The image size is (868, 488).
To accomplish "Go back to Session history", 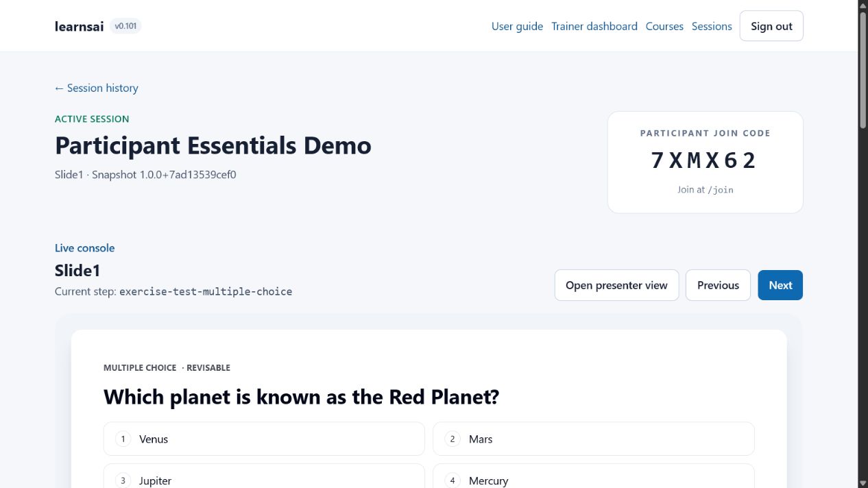I will pyautogui.click(x=97, y=88).
